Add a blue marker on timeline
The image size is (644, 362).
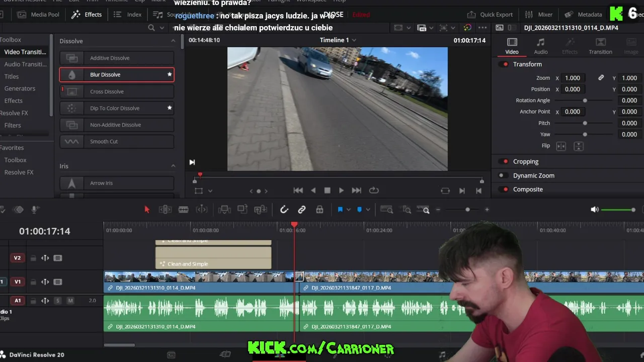359,210
